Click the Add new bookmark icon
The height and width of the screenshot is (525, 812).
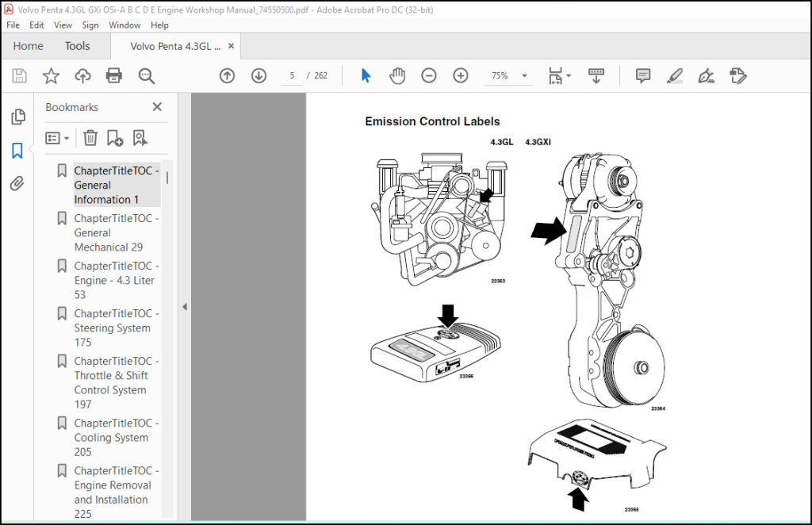[114, 138]
